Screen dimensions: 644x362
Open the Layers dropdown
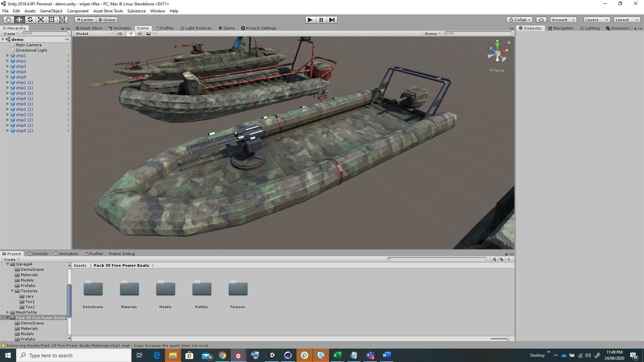pyautogui.click(x=596, y=20)
